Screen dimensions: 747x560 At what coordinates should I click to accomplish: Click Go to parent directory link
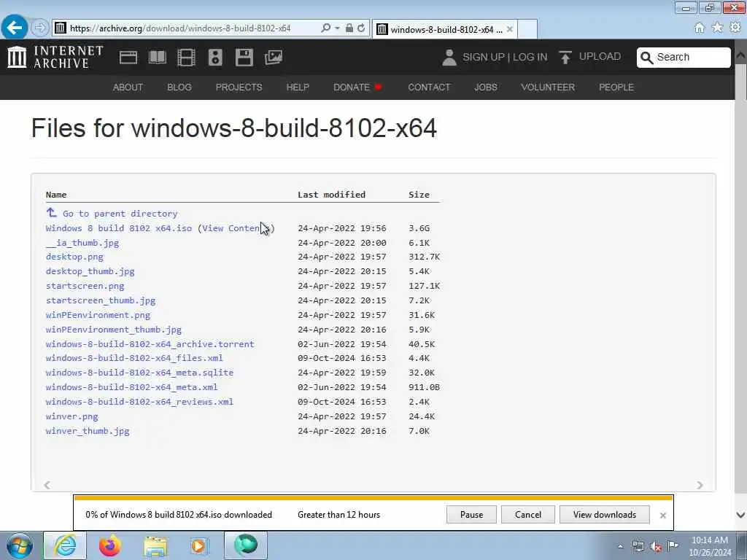[x=120, y=214]
